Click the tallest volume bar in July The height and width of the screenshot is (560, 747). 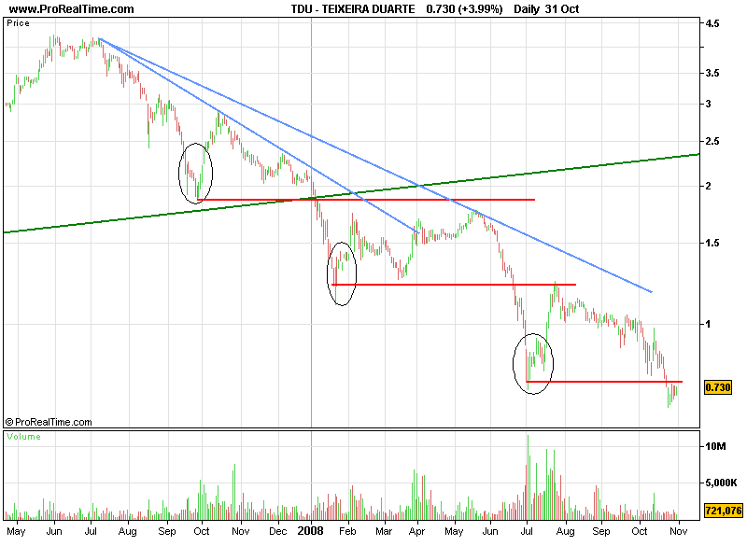(528, 477)
